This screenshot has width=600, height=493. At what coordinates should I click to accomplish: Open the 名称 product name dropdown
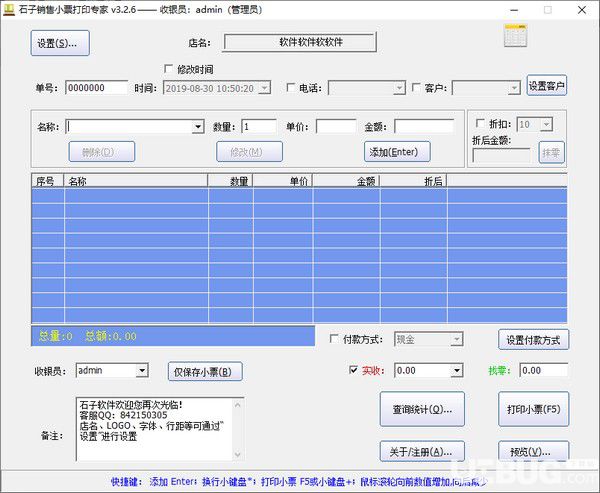(198, 127)
